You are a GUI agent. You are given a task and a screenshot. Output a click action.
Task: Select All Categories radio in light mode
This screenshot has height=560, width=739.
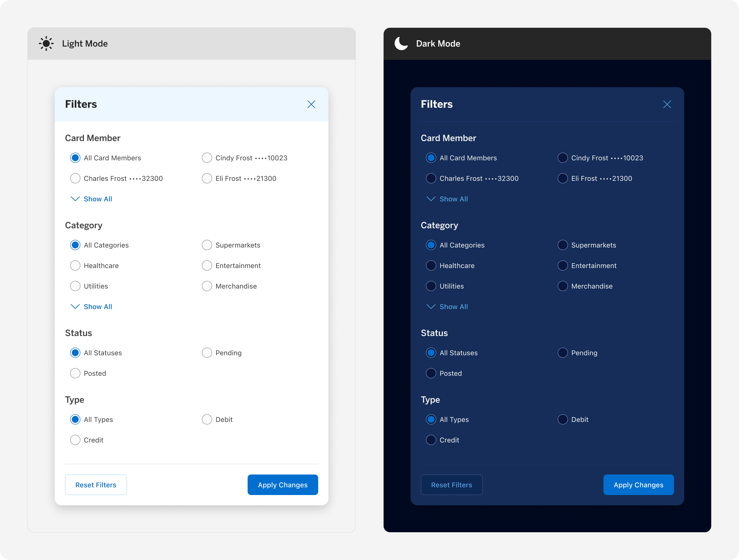click(75, 245)
